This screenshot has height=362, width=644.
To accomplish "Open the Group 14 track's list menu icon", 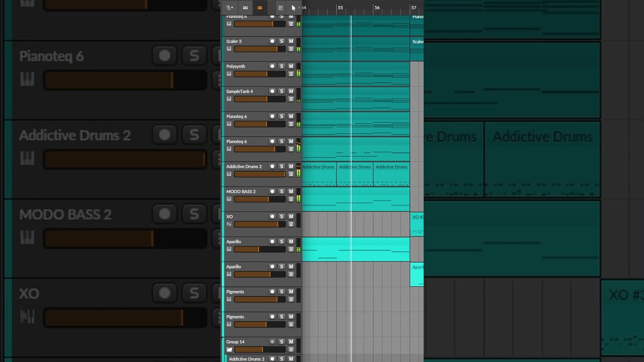I will 291,349.
